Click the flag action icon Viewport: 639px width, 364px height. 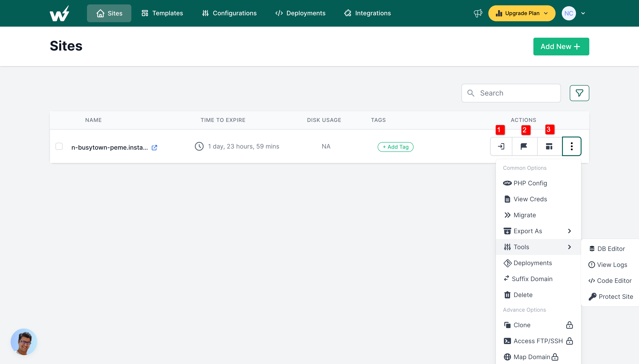tap(525, 146)
